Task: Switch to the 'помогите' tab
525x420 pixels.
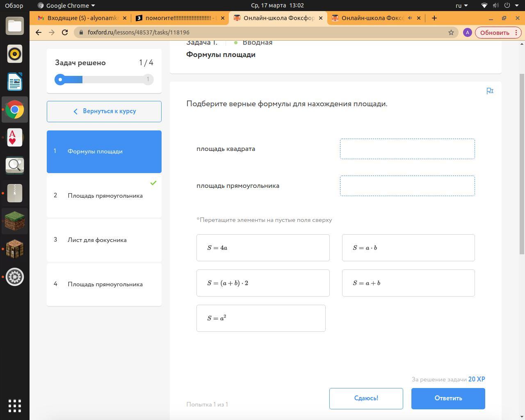Action: (180, 18)
